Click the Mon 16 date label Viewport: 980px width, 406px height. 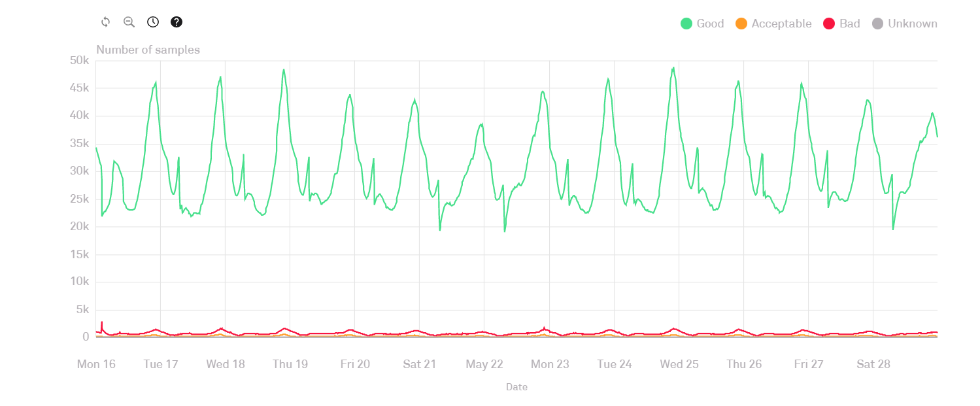tap(96, 364)
